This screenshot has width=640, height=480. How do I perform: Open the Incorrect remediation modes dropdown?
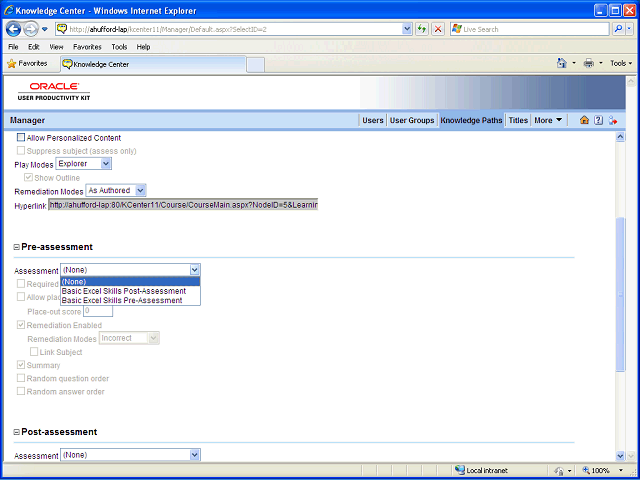pyautogui.click(x=129, y=338)
